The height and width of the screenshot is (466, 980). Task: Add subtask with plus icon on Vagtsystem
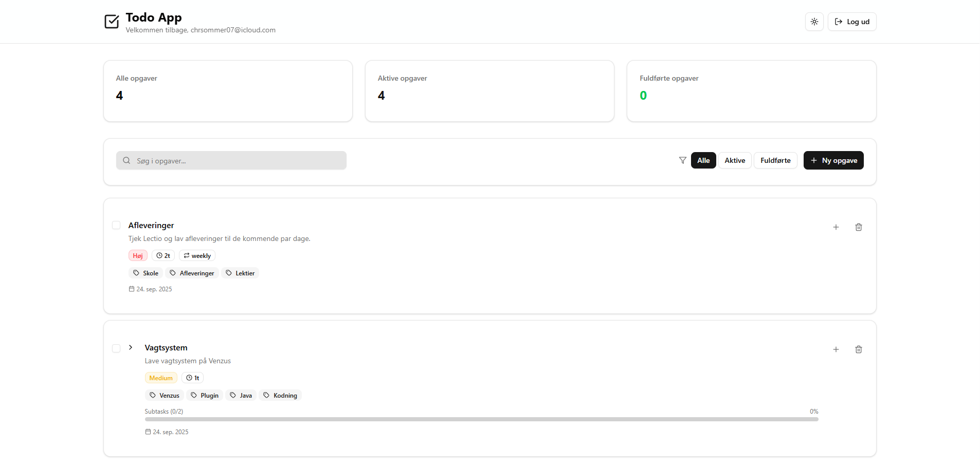click(836, 349)
